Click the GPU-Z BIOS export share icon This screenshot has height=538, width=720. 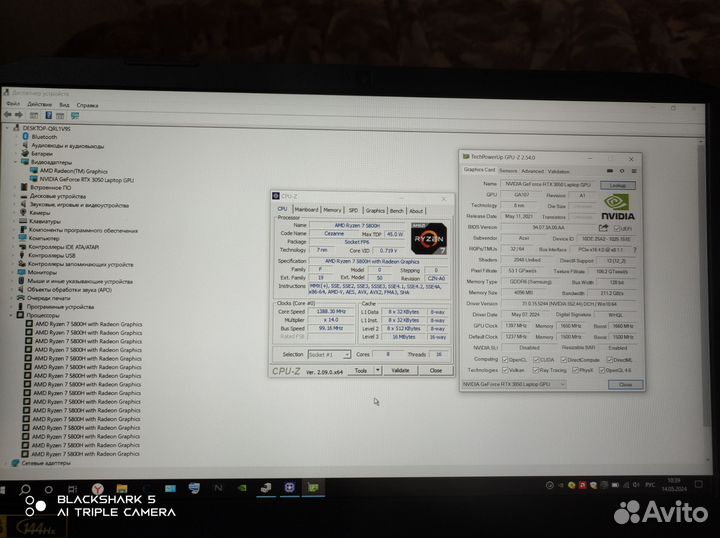tap(603, 228)
